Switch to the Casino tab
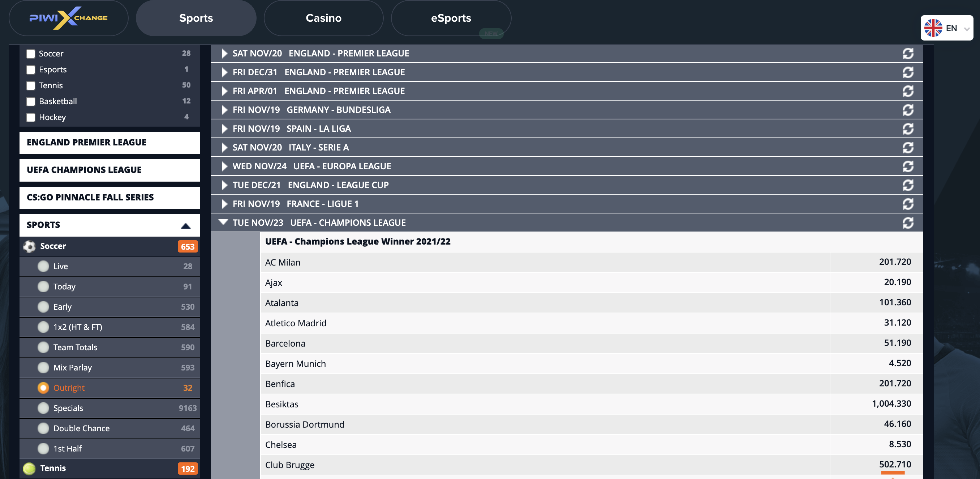The height and width of the screenshot is (479, 980). 323,18
